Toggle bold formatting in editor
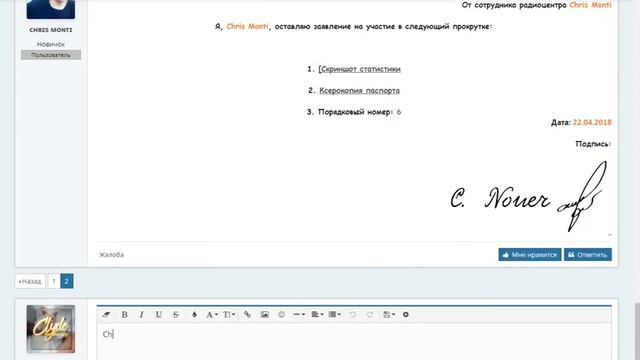Screen dimensions: 640x360 click(124, 314)
